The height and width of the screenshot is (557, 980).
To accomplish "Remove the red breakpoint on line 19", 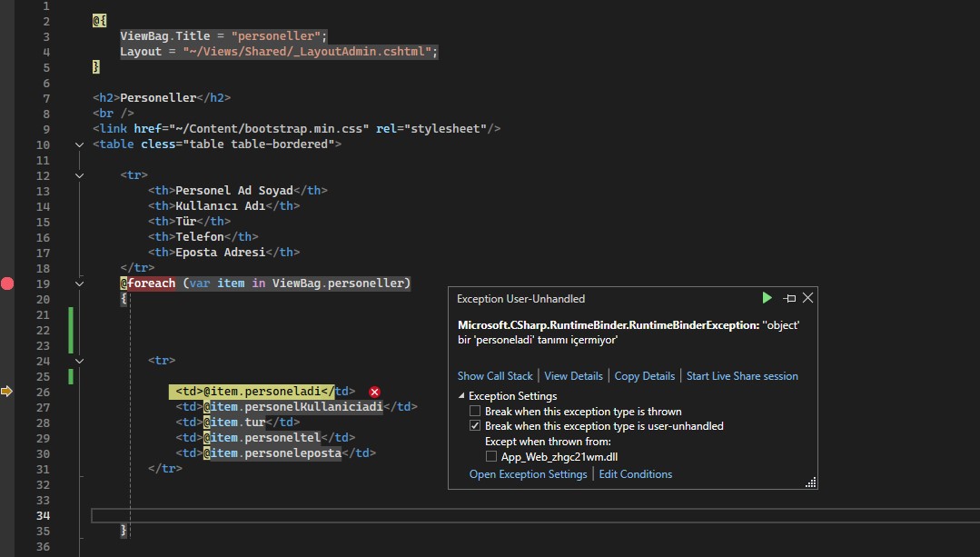I will [7, 283].
